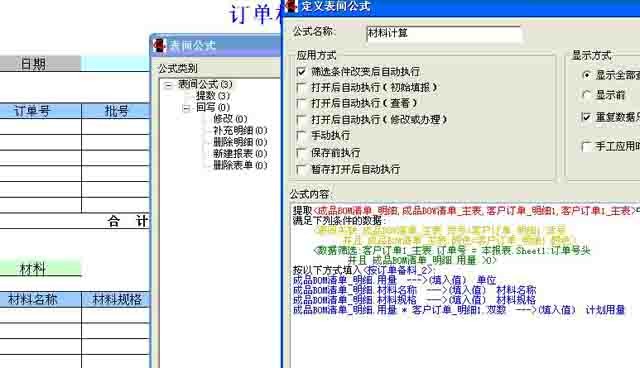Collapse the 回写 (0) tree node
Viewport: 640px width, 368px height.
[186, 108]
